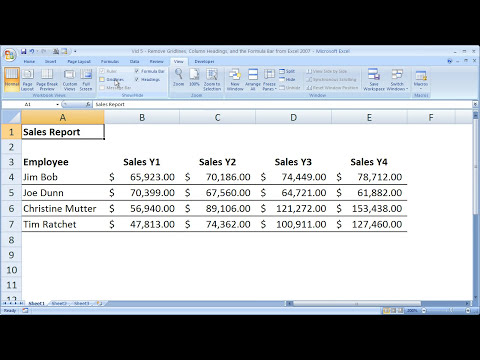Open the Data tab

(135, 62)
